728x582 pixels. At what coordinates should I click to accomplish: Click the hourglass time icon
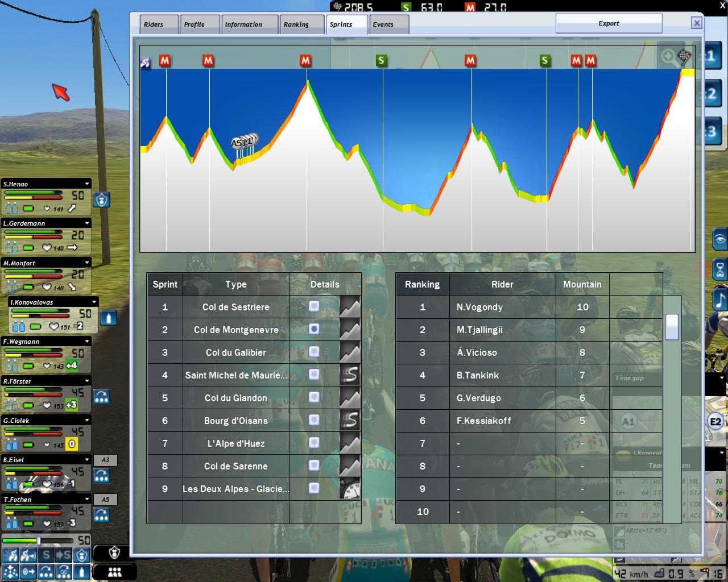click(720, 269)
